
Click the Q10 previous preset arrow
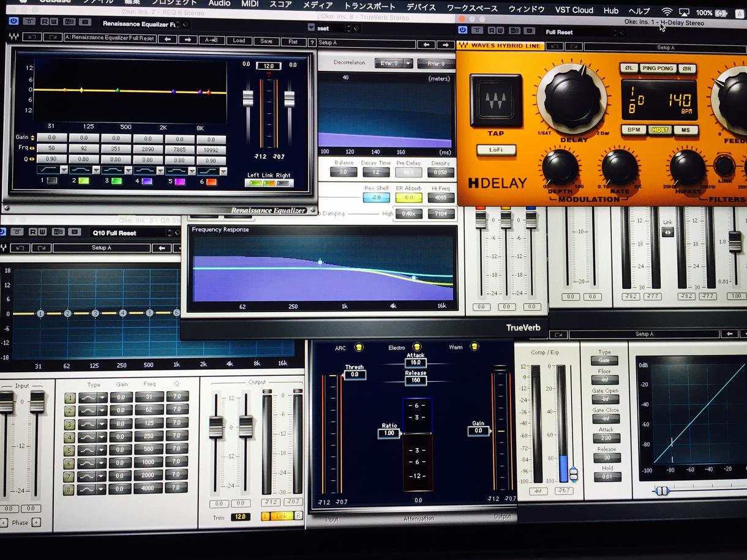tap(162, 248)
